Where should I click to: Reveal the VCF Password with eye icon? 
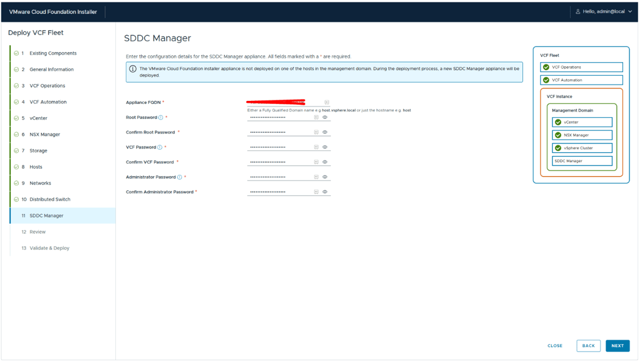(325, 147)
